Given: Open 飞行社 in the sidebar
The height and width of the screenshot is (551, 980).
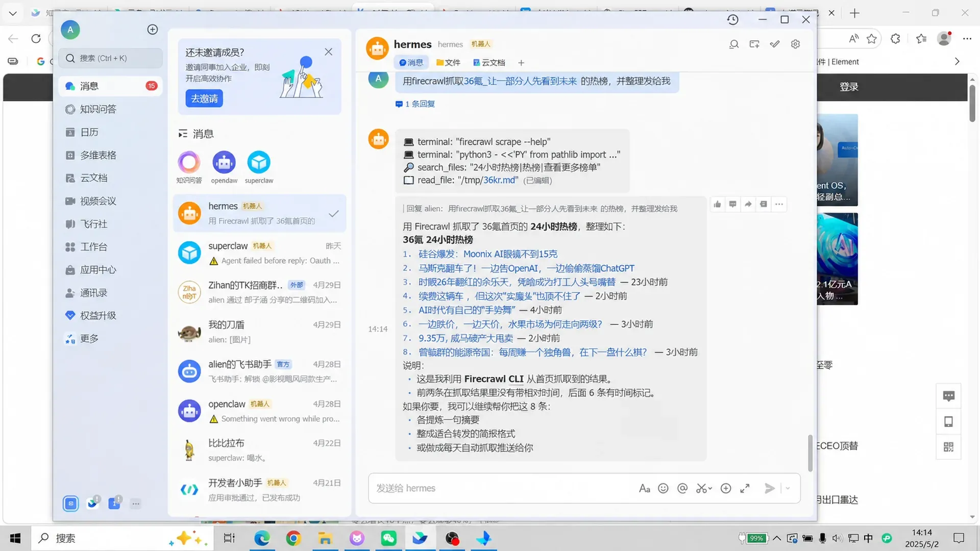Looking at the screenshot, I should tap(110, 224).
